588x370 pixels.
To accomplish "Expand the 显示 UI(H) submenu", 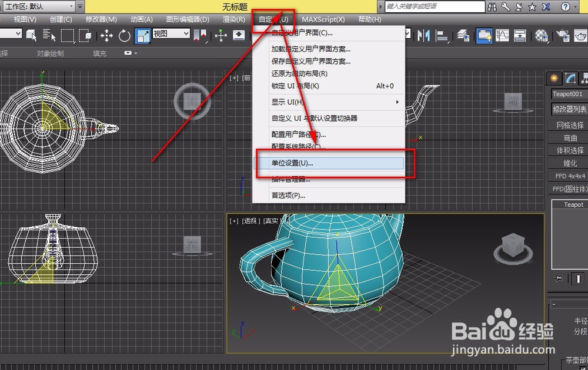I will 329,102.
